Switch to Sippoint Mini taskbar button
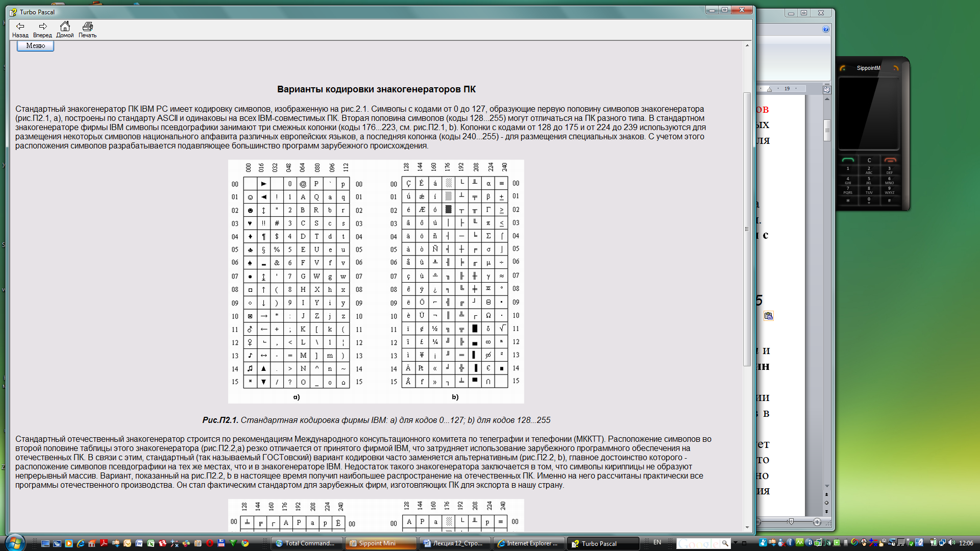The width and height of the screenshot is (980, 551). [x=381, y=543]
